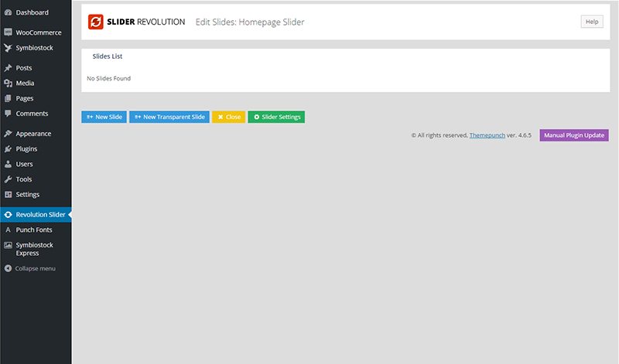
Task: Click the Tools wrench icon
Action: [x=8, y=179]
